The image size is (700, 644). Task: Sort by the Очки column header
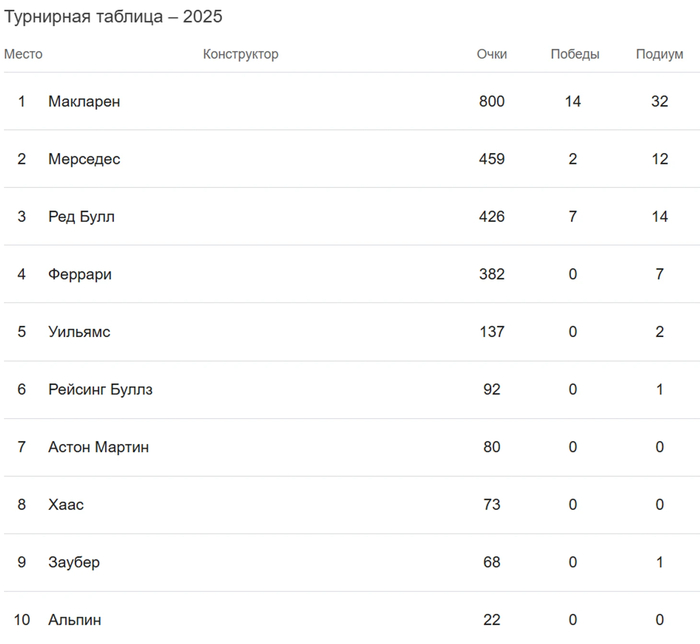click(492, 54)
